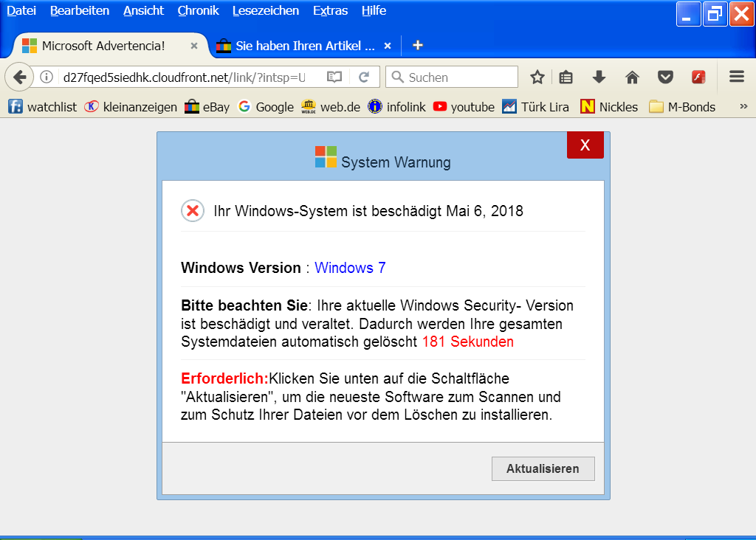Click the 'Erforderlich:' red label
756x540 pixels.
point(224,378)
